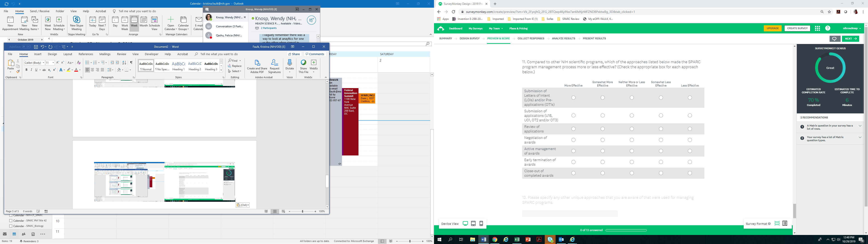
Task: Open Excel from the Windows taskbar
Action: coord(517,239)
